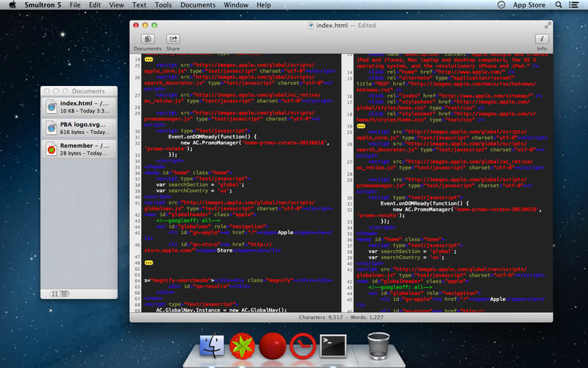
Task: Click App Store in the menu bar
Action: point(529,5)
